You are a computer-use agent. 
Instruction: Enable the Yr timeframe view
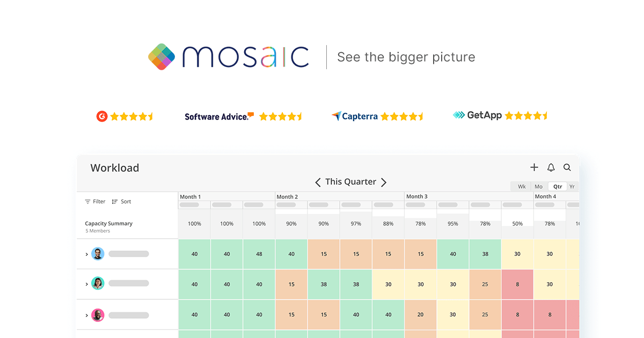pos(572,186)
